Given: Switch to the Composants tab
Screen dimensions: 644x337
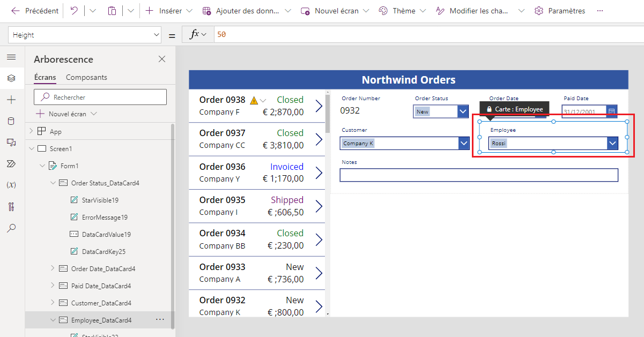Looking at the screenshot, I should click(x=86, y=77).
